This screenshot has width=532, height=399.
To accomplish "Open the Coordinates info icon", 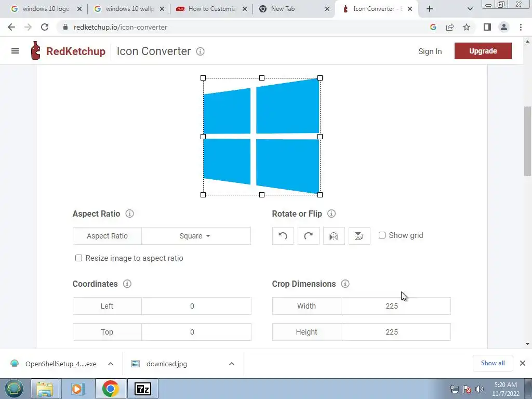I will click(x=127, y=284).
